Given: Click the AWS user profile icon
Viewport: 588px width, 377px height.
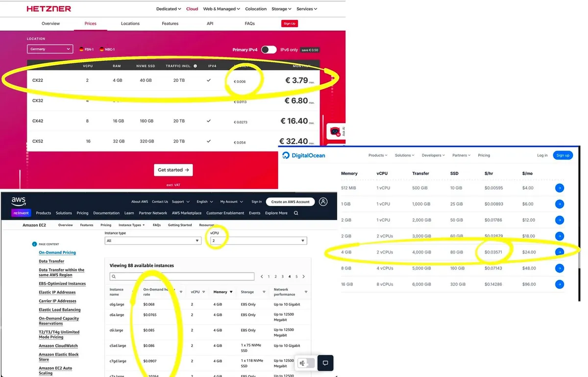Looking at the screenshot, I should point(323,201).
